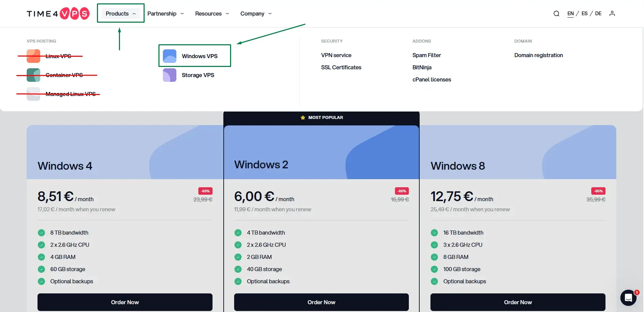
Task: Click the check icon beside 3 x 2.6 GHz CPU
Action: click(x=434, y=245)
